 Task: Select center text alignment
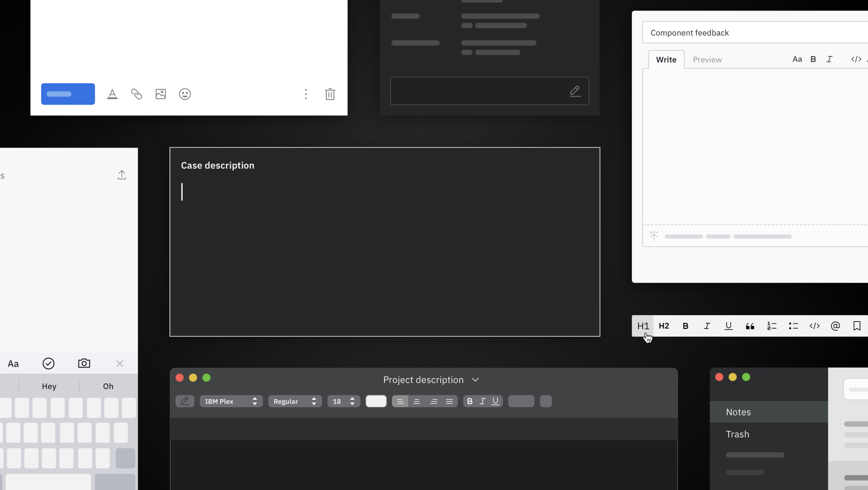[x=416, y=401]
